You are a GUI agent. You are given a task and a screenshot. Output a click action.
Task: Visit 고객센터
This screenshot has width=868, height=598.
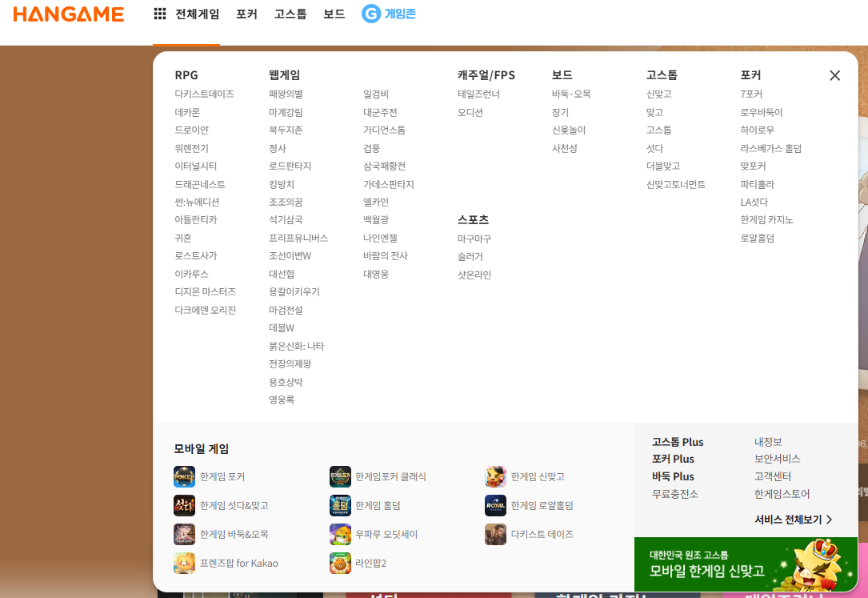click(773, 476)
